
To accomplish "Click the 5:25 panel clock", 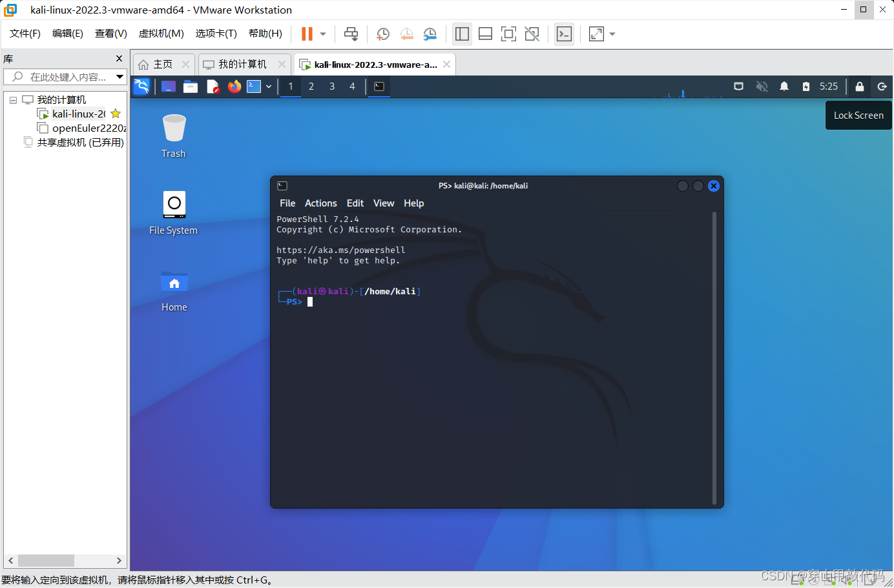I will [x=829, y=86].
